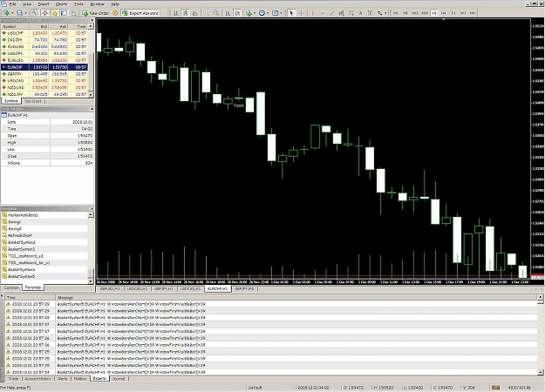Switch chart to candlesticks mode

click(186, 13)
